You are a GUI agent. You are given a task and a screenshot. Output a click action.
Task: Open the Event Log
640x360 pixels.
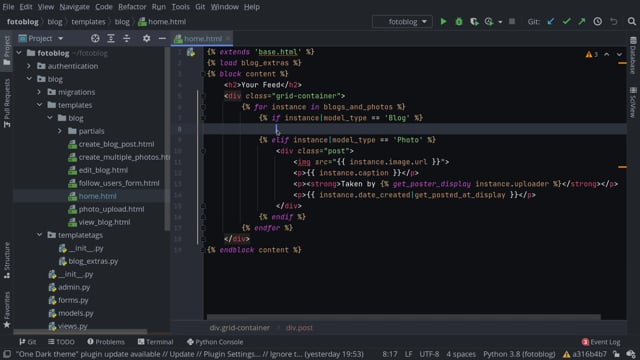(x=601, y=342)
